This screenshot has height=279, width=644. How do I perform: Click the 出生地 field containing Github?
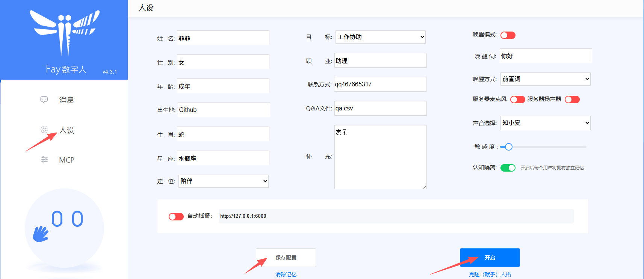[224, 110]
